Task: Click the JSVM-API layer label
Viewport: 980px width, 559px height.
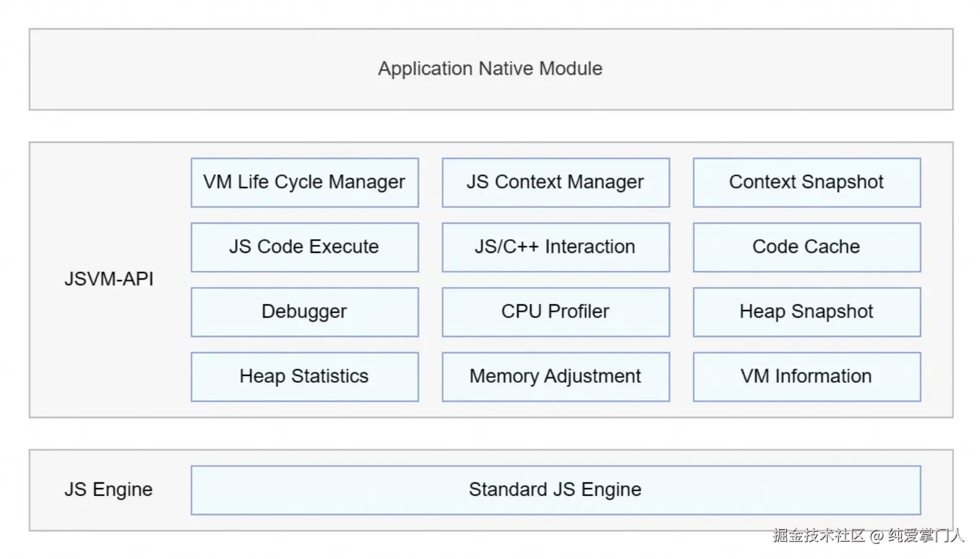Action: [x=109, y=279]
